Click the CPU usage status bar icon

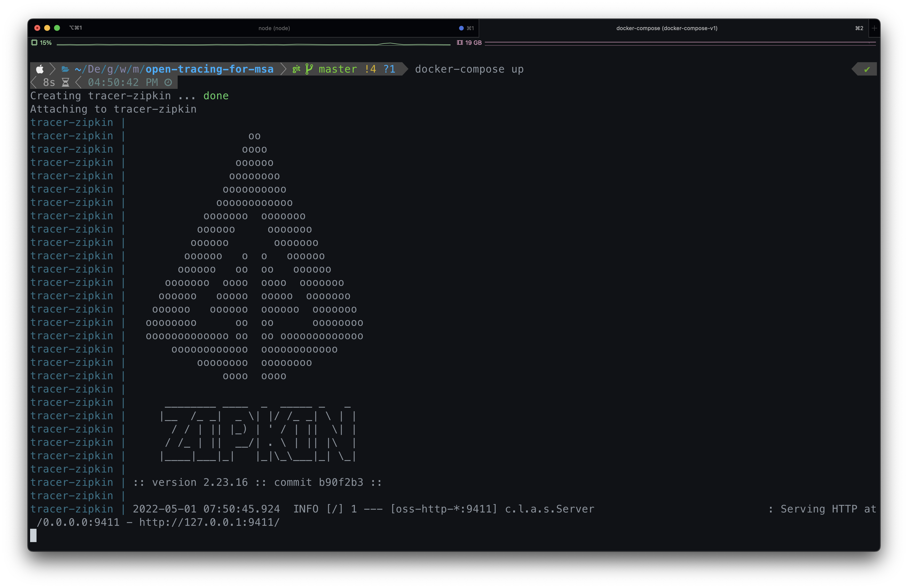coord(34,43)
